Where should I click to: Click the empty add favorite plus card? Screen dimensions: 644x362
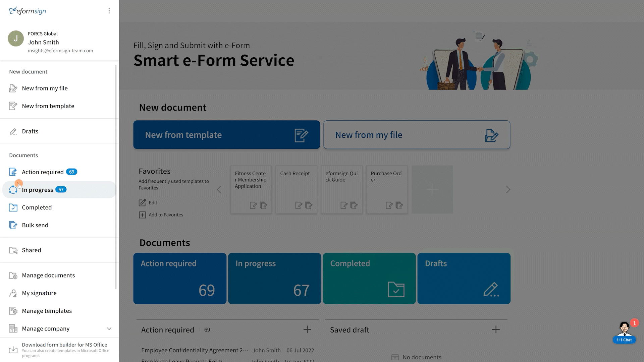[432, 190]
